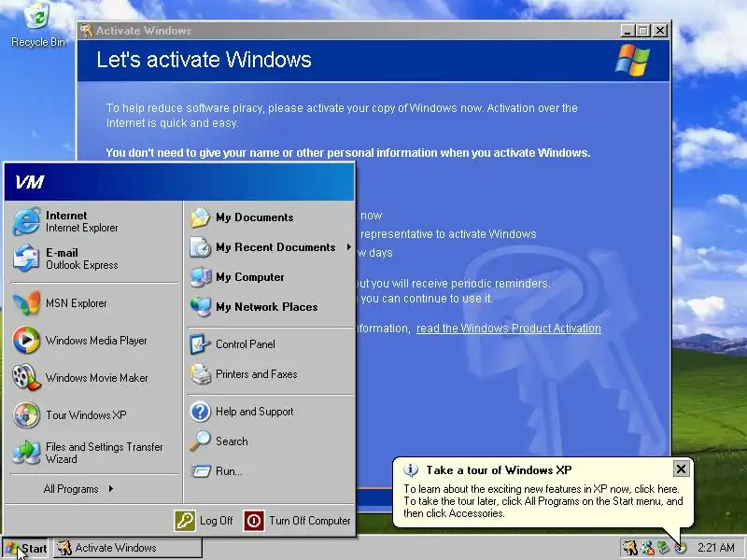Close the Take a tour balloon

tap(682, 469)
